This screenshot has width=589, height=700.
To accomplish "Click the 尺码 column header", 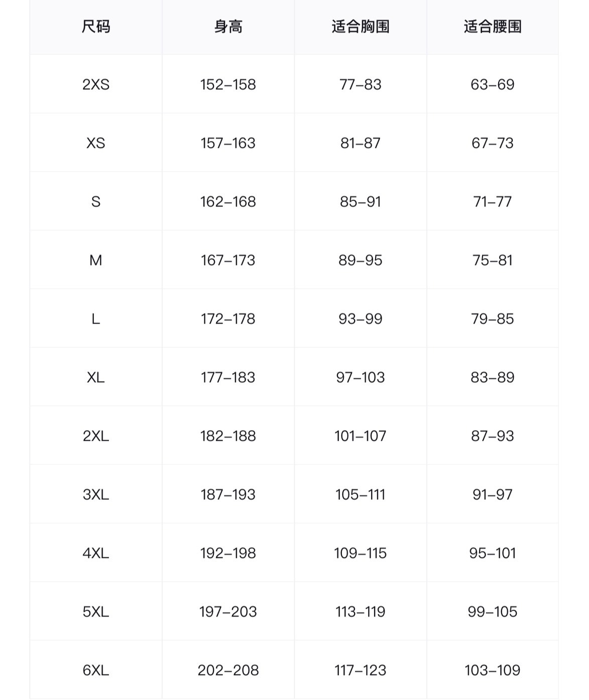I will pyautogui.click(x=96, y=27).
